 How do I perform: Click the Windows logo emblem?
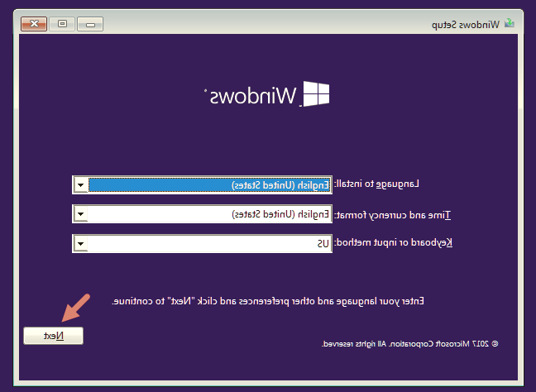point(318,95)
